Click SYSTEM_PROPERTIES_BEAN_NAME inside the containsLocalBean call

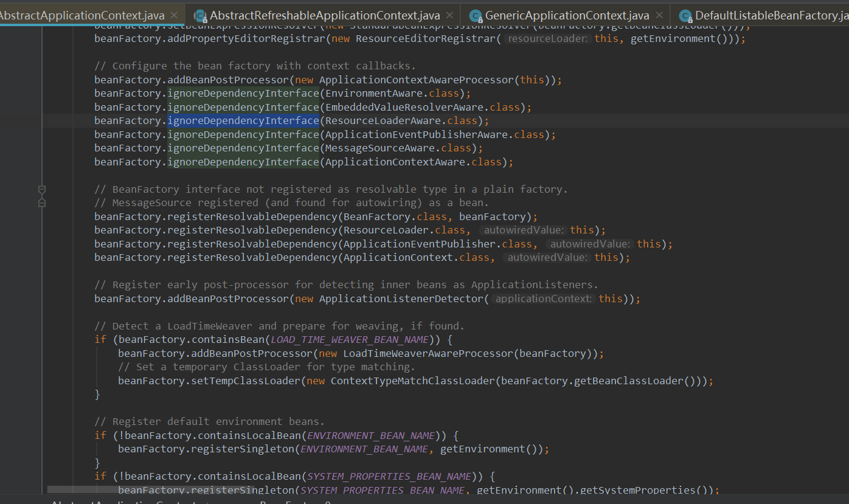point(389,476)
